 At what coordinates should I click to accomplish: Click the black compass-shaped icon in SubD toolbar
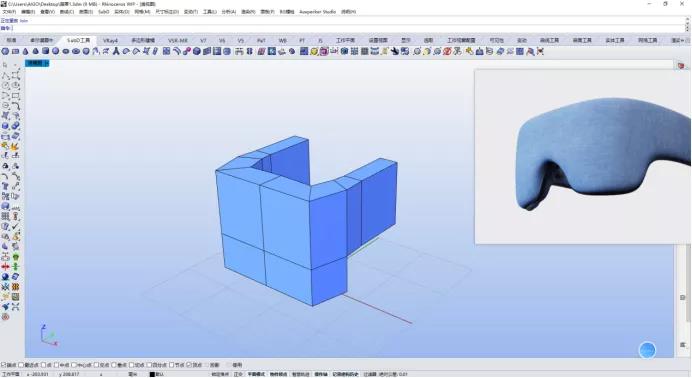(116, 51)
